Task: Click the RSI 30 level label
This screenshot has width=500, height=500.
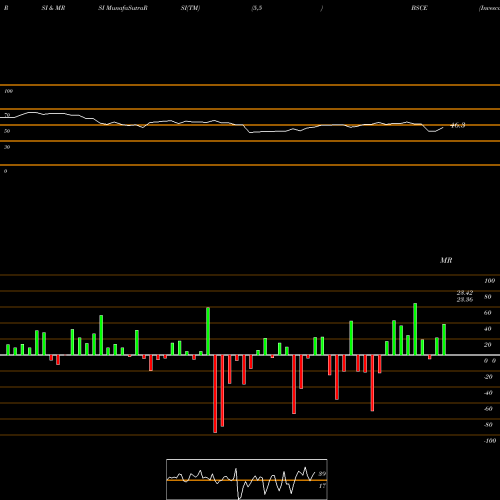Action: [x=7, y=147]
